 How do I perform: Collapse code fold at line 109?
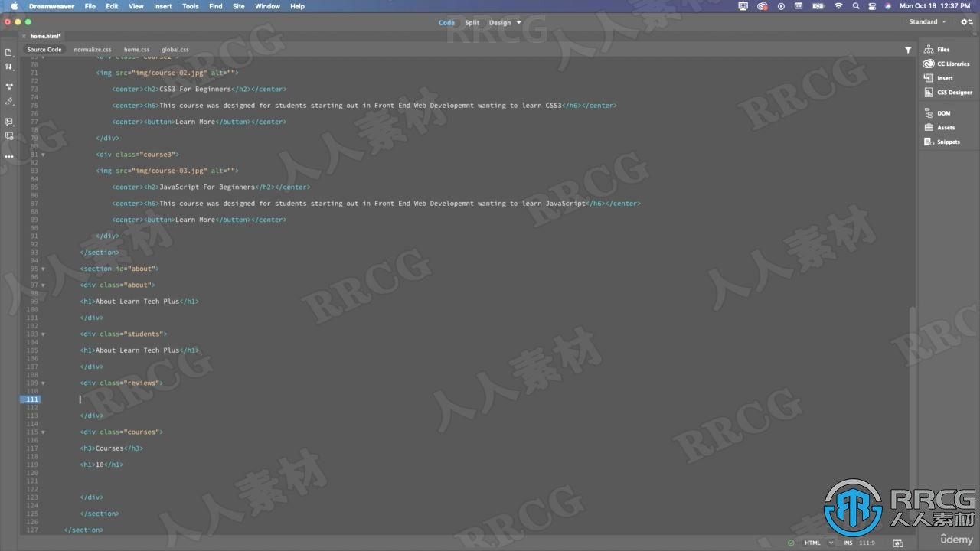(43, 383)
